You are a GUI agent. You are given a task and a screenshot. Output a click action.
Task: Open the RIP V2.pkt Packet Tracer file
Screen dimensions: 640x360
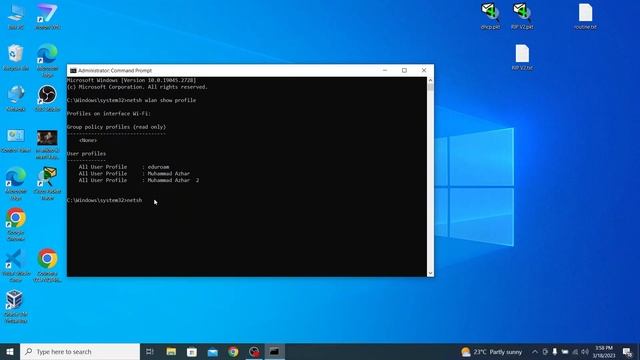[x=522, y=16]
